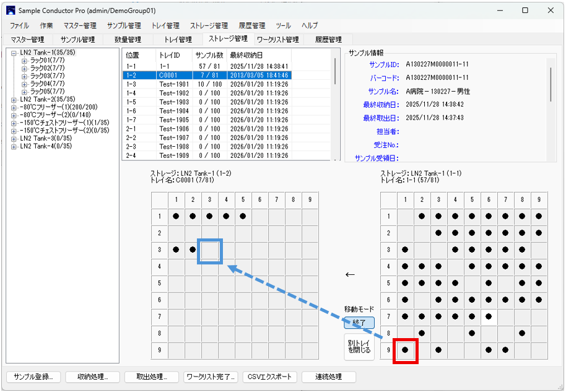Click the CSVエクスポート button

point(269,377)
